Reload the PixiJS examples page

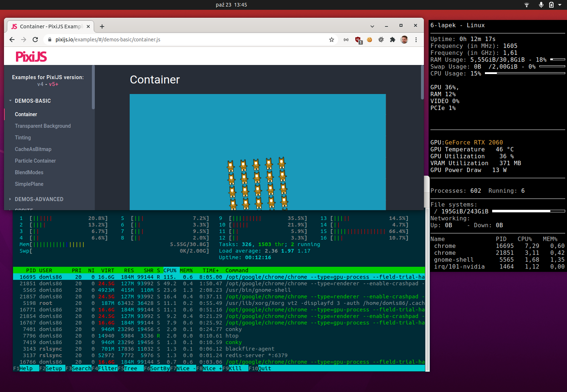35,40
